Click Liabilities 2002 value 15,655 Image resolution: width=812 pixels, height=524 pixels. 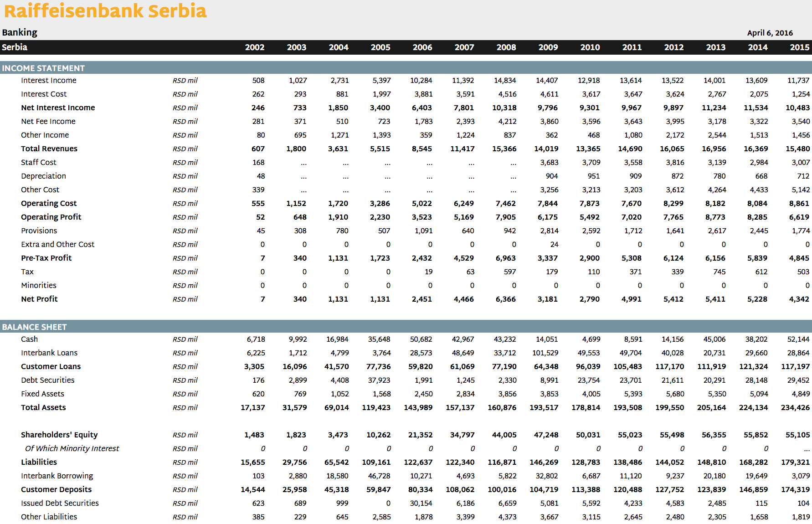click(252, 462)
